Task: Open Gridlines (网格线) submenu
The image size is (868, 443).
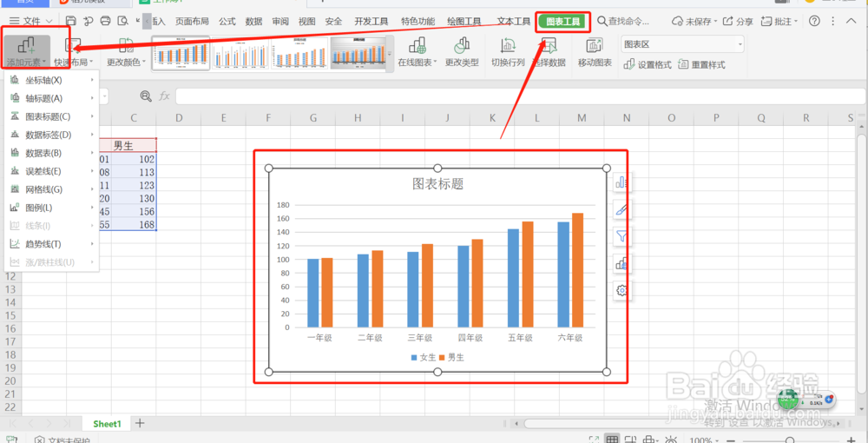Action: coord(51,189)
